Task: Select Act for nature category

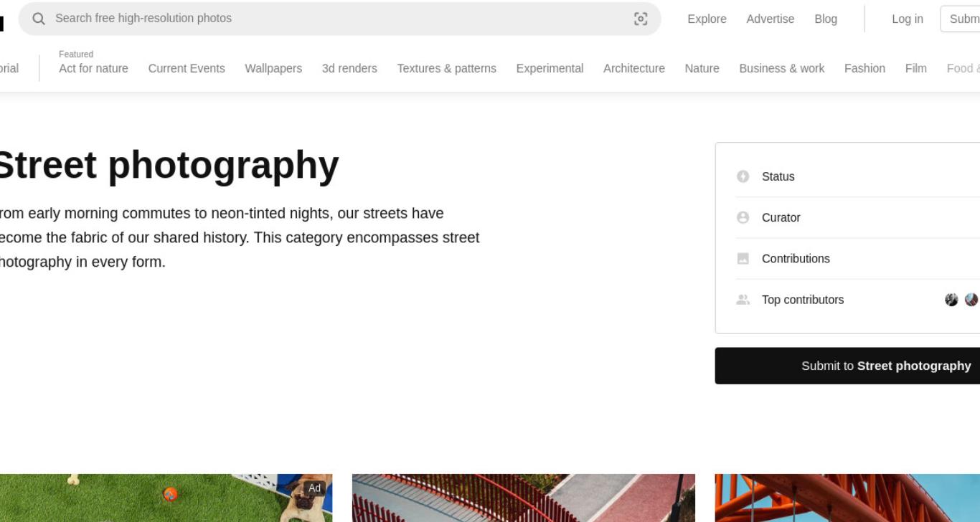Action: coord(93,68)
